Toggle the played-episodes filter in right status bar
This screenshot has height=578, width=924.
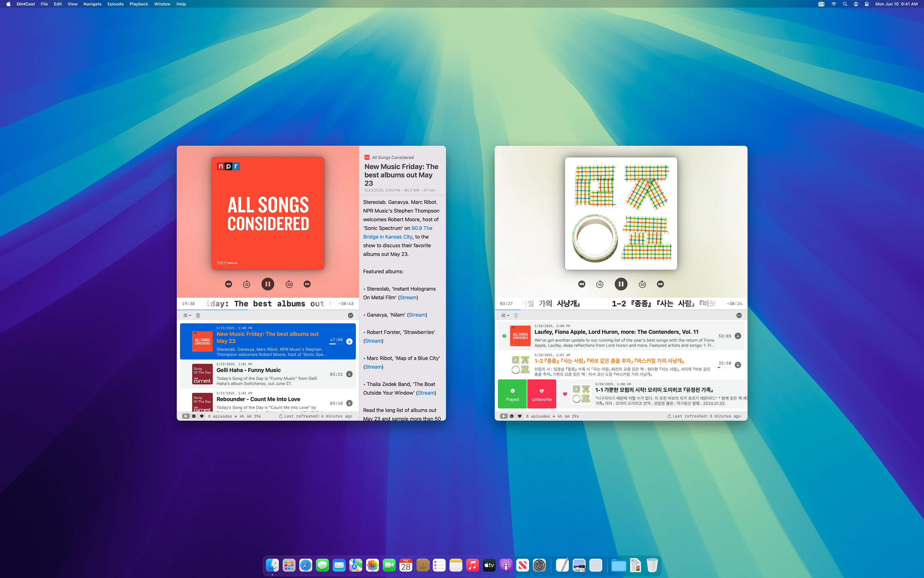[504, 416]
